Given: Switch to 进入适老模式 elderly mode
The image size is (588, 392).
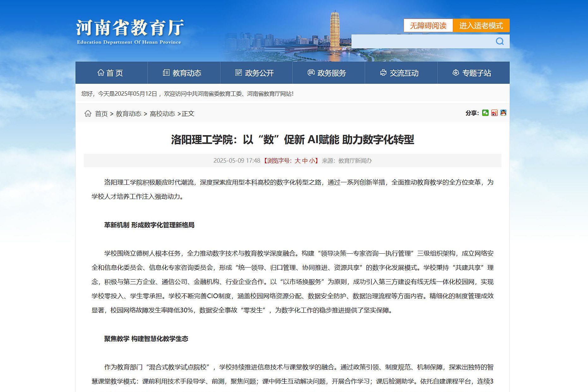Looking at the screenshot, I should pyautogui.click(x=481, y=26).
